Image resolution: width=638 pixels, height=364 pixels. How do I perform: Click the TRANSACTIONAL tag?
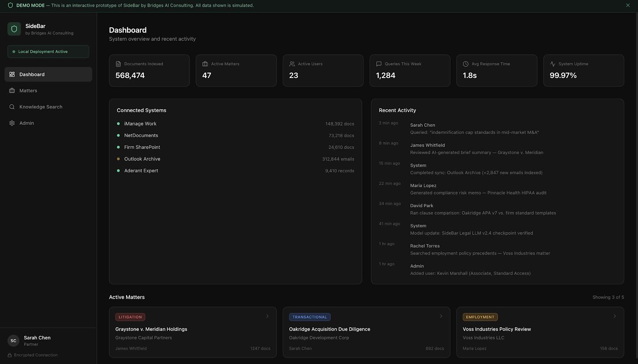[310, 317]
